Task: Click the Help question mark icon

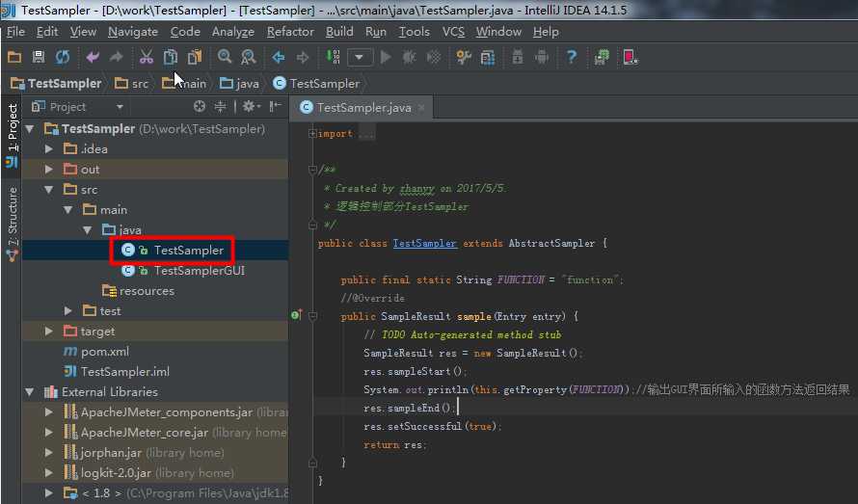Action: pyautogui.click(x=572, y=57)
